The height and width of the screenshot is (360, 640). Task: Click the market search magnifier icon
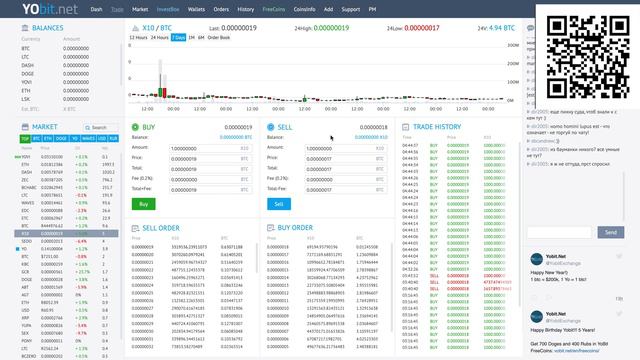coord(87,128)
